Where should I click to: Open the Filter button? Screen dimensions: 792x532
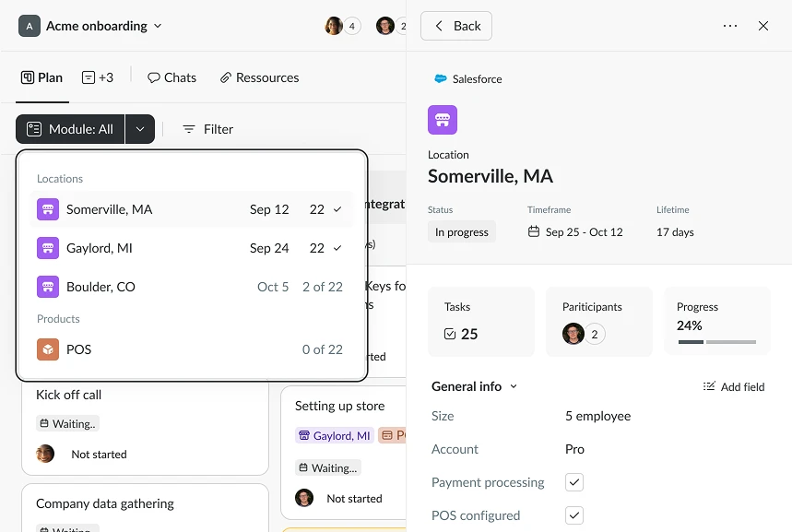[207, 129]
